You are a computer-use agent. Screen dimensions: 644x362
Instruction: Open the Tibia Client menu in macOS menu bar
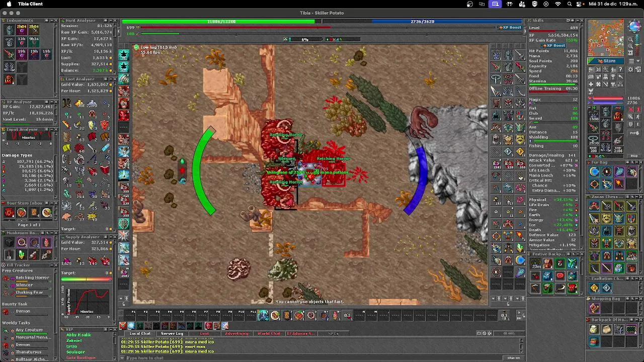pyautogui.click(x=30, y=4)
